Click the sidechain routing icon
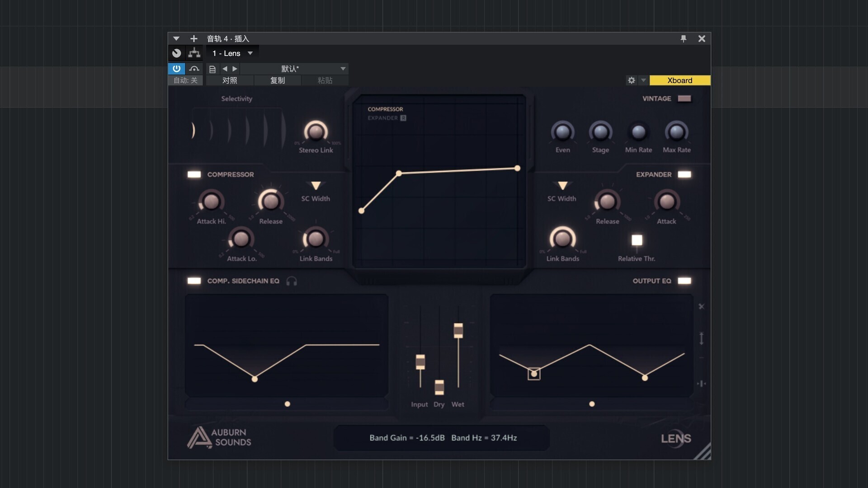Image resolution: width=868 pixels, height=488 pixels. click(194, 53)
